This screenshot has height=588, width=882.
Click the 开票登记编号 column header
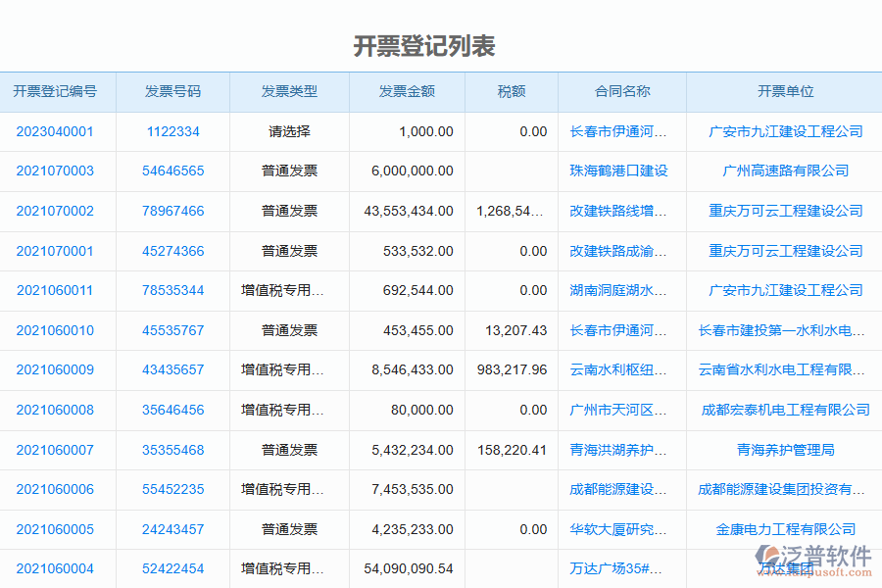59,91
